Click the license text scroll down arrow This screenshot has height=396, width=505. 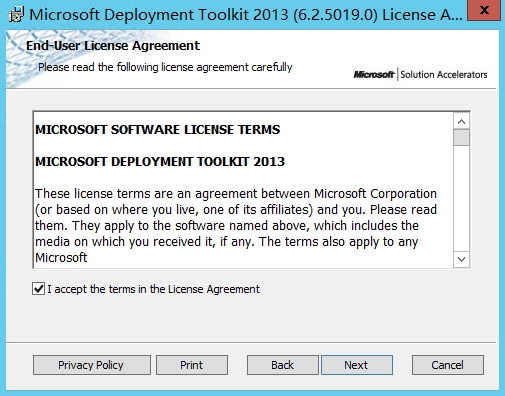coord(461,259)
